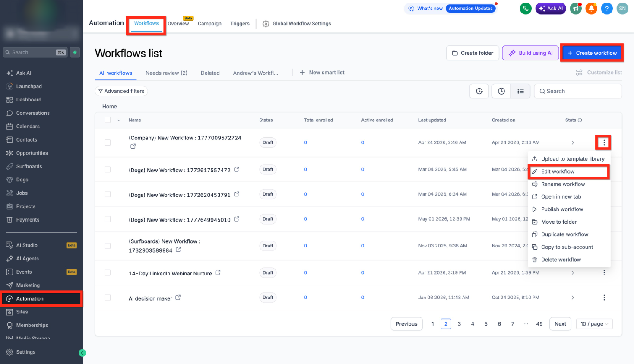Click three-dot menu for 14-Day LinkedIn Webinar Nurture
The width and height of the screenshot is (634, 364).
coord(604,273)
